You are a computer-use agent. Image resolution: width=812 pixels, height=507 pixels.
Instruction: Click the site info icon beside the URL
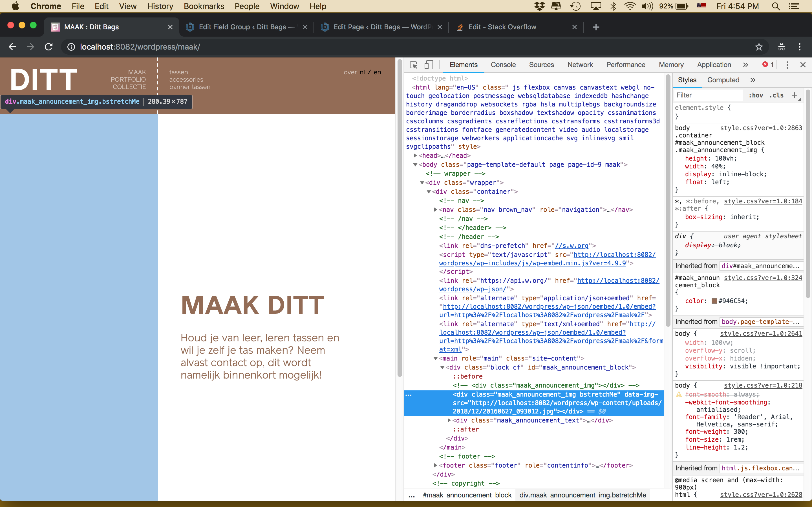pos(71,47)
